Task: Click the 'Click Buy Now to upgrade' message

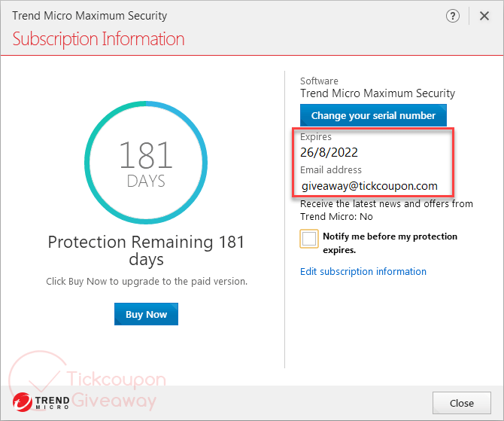Action: click(x=147, y=282)
